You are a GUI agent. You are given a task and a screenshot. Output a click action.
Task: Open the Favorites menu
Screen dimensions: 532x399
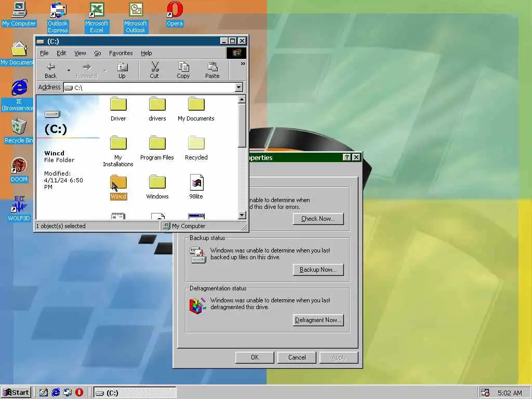click(x=121, y=54)
